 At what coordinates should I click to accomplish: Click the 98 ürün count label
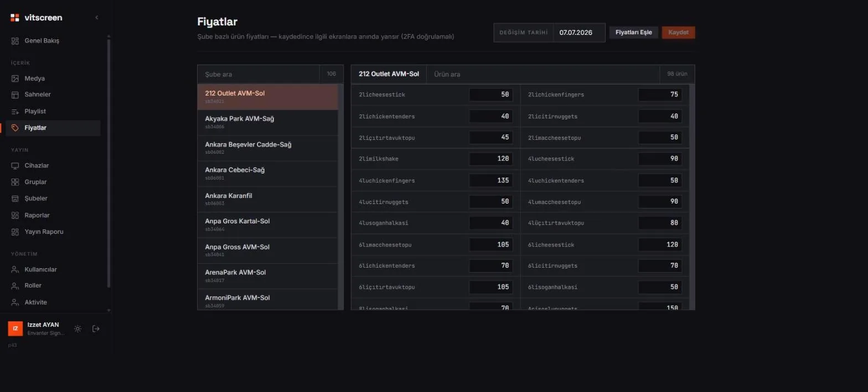tap(677, 74)
